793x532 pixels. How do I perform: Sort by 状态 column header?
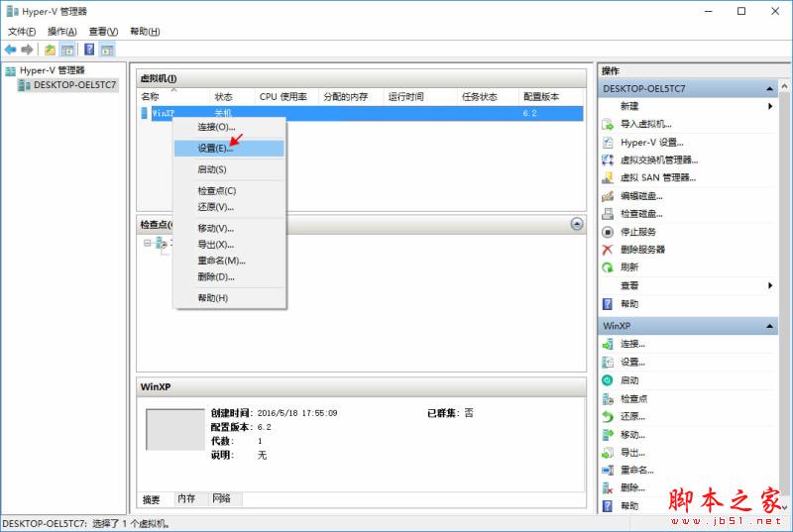click(x=232, y=97)
